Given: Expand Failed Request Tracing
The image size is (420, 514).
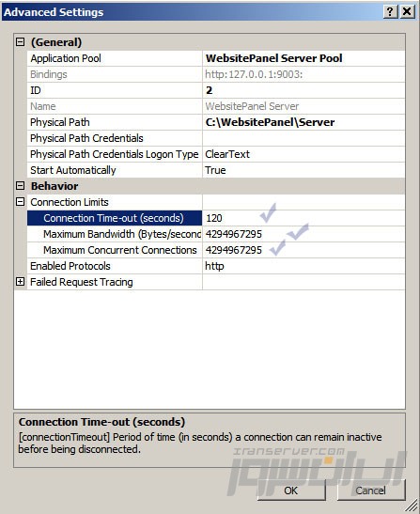Looking at the screenshot, I should (21, 282).
